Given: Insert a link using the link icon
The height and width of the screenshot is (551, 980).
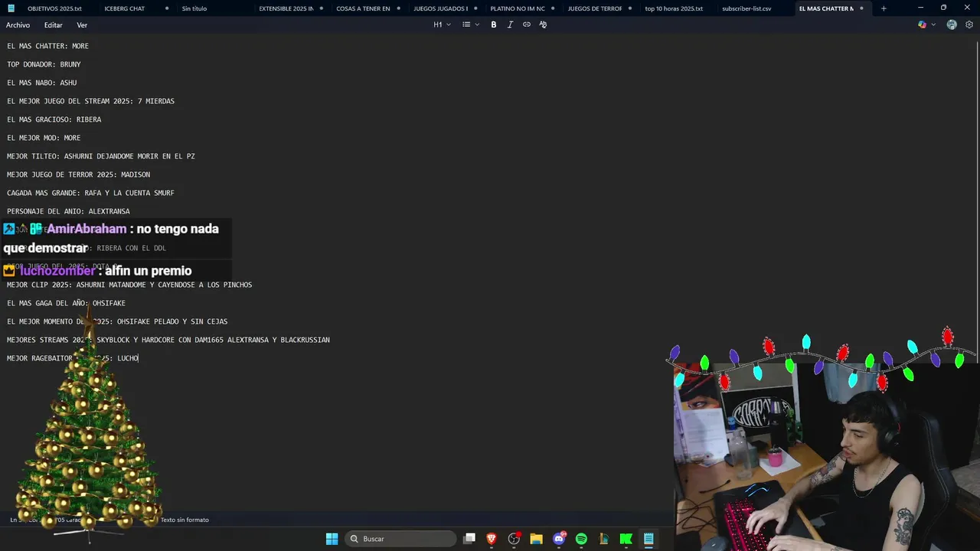Looking at the screenshot, I should coord(527,24).
